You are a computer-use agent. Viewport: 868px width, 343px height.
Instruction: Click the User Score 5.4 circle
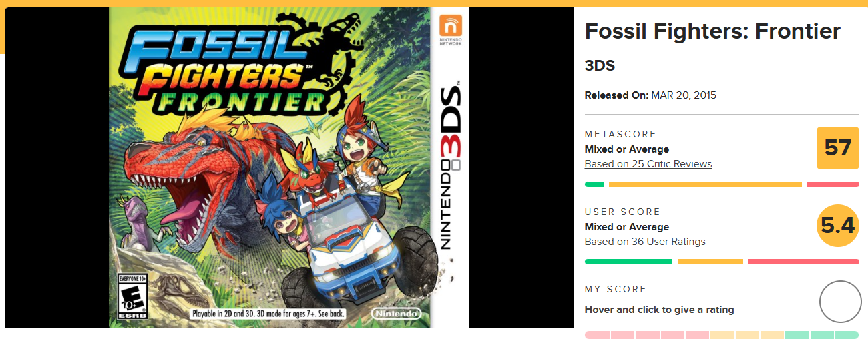[838, 226]
